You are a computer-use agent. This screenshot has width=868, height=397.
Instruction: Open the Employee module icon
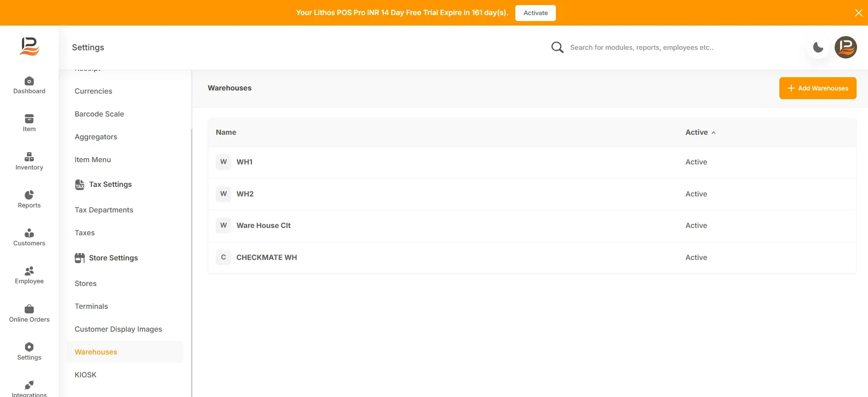29,271
